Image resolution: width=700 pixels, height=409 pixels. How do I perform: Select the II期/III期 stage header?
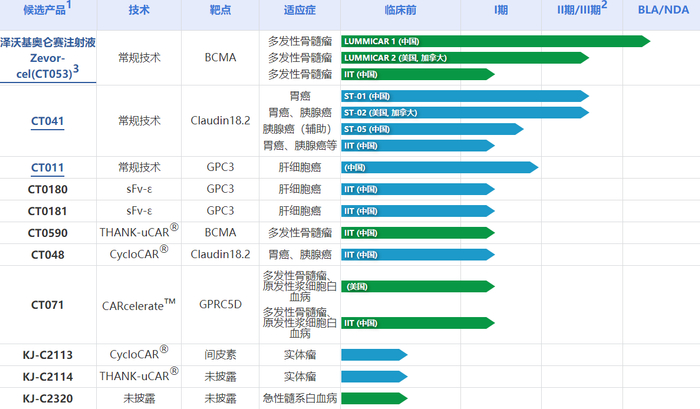582,9
